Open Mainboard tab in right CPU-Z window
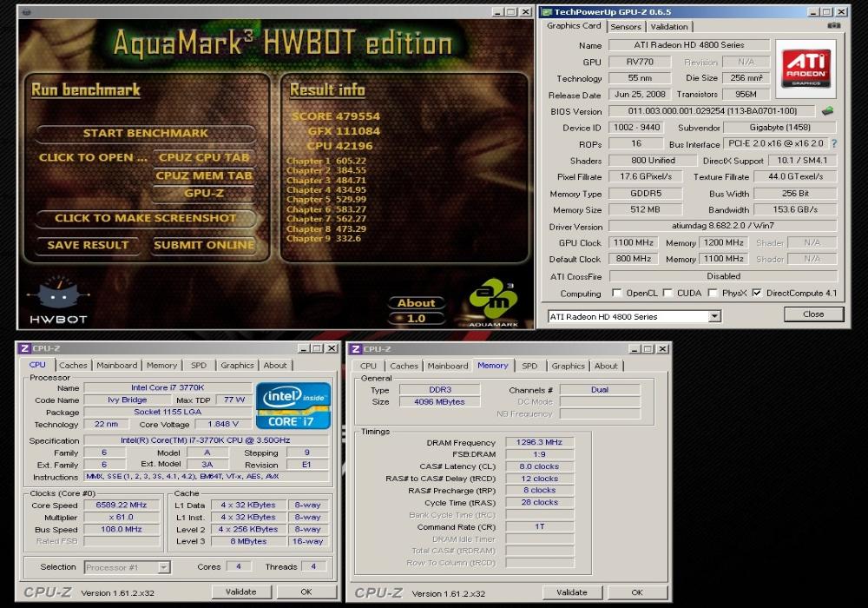Viewport: 868px width, 608px height. [x=448, y=366]
